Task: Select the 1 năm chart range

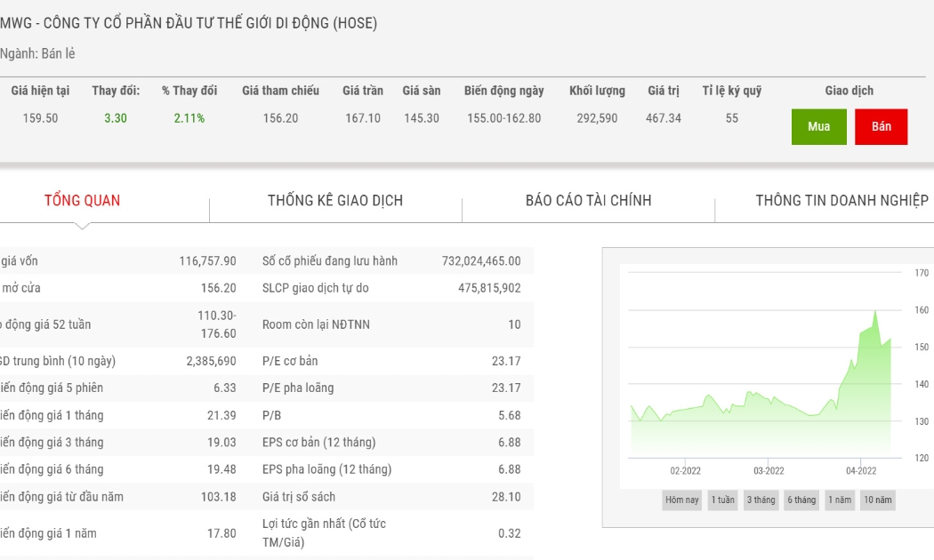Action: [x=840, y=500]
